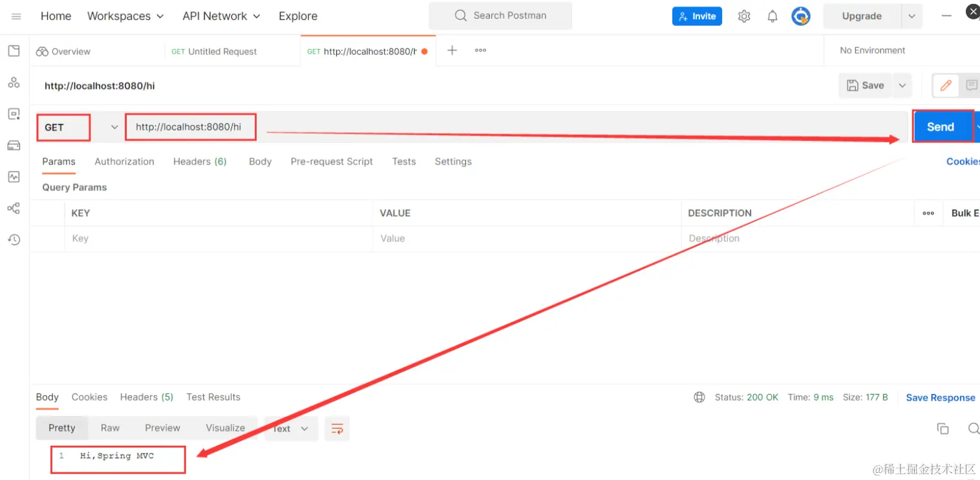
Task: Open the request Headers (6) tab
Action: (x=200, y=162)
